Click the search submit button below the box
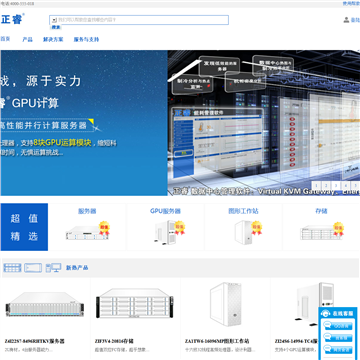This screenshot has height=360, width=360. 56,27
